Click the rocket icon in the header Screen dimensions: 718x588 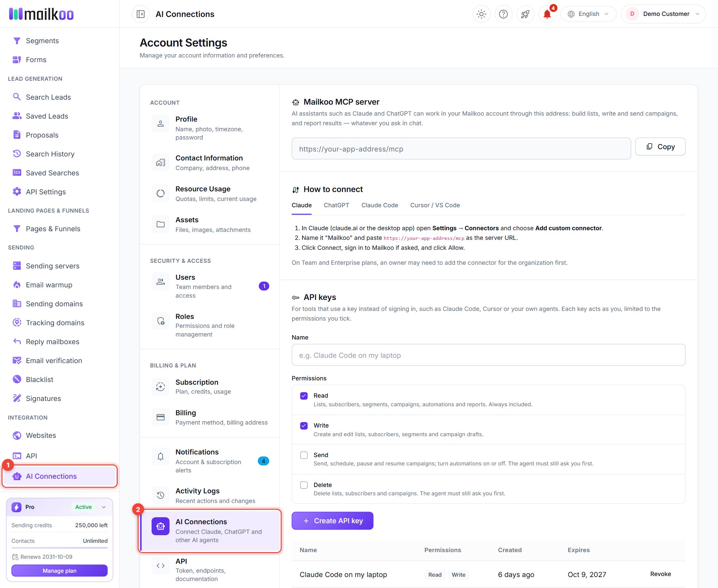point(525,14)
